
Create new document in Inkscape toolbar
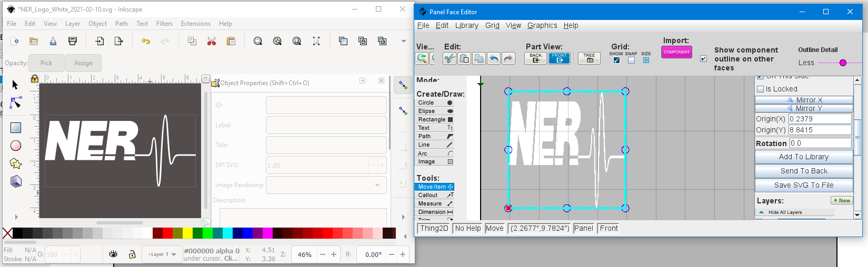[x=14, y=42]
